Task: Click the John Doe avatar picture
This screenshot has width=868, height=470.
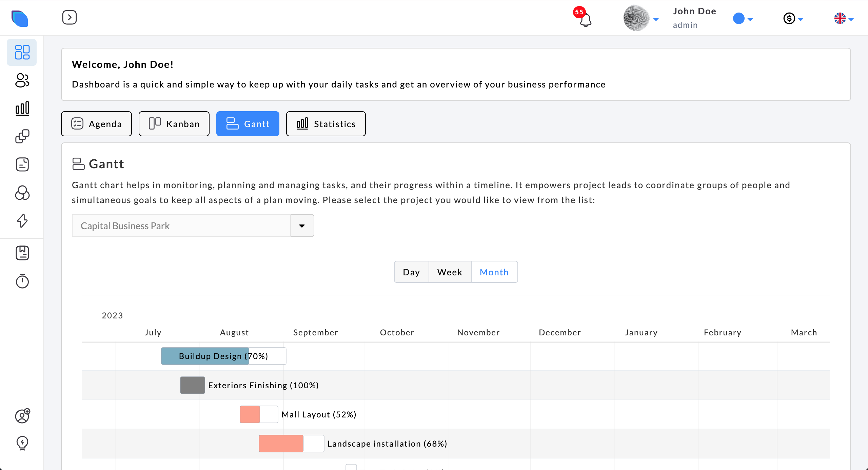Action: point(636,18)
